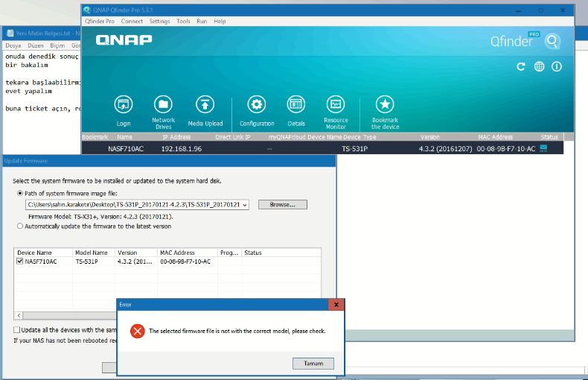588x380 pixels.
Task: Click left arrow of device list scrollbar
Action: tap(19, 315)
